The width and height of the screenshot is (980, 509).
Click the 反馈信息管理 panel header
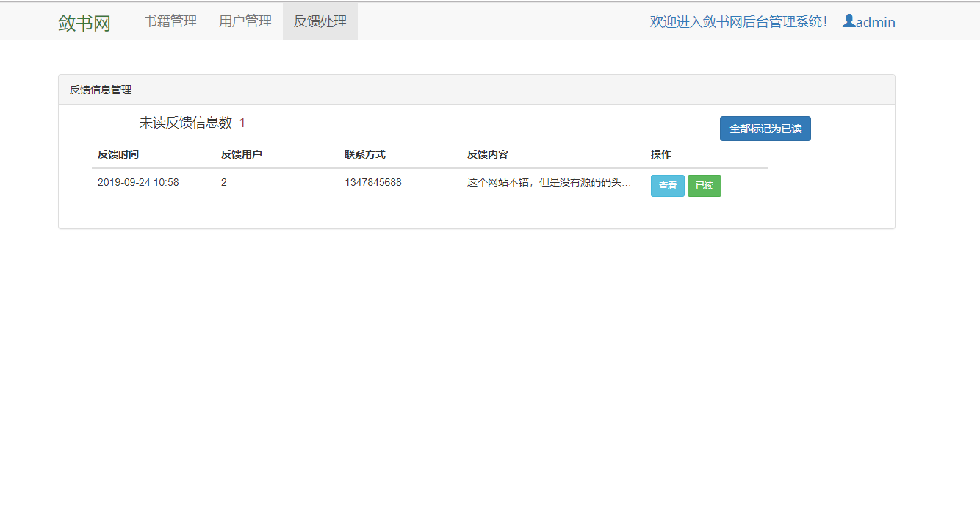coord(101,89)
